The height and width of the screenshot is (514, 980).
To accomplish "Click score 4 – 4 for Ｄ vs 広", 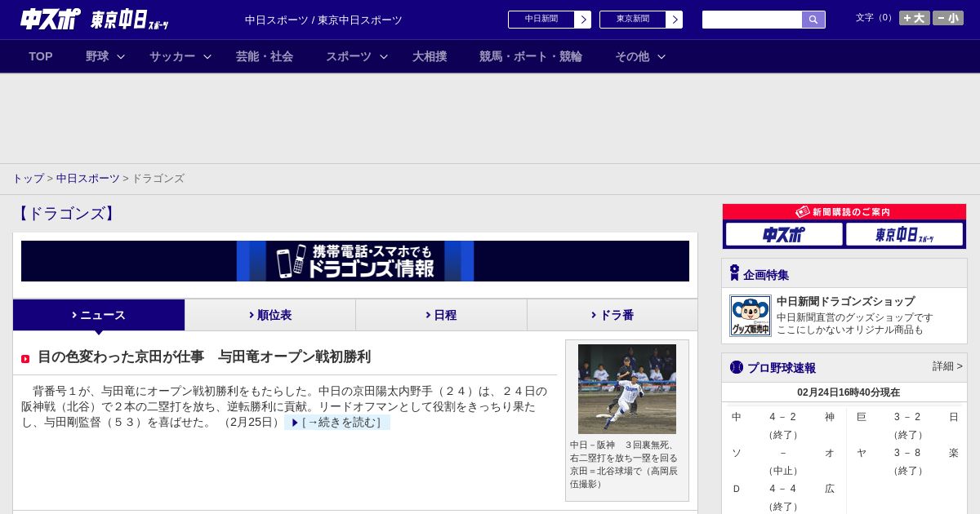I will coord(782,489).
